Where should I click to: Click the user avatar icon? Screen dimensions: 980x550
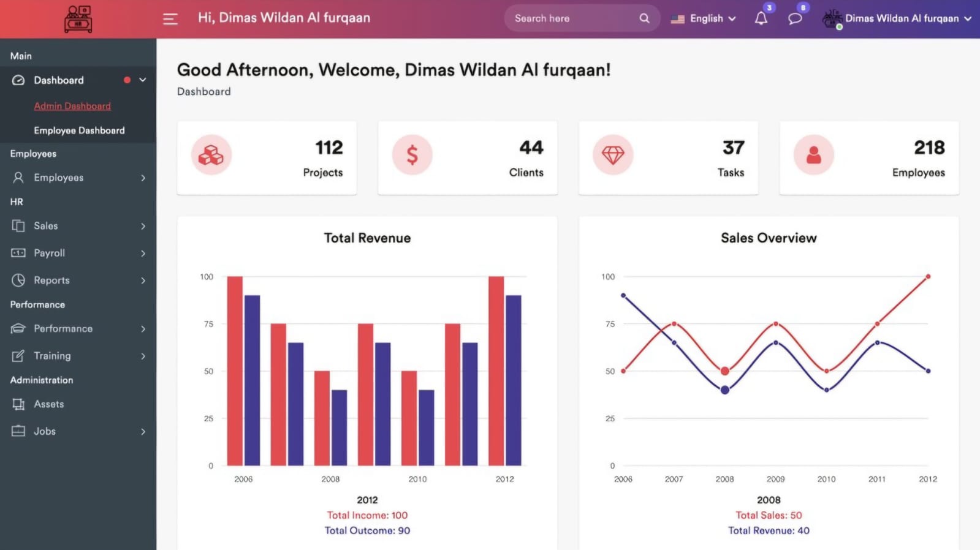[x=832, y=18]
